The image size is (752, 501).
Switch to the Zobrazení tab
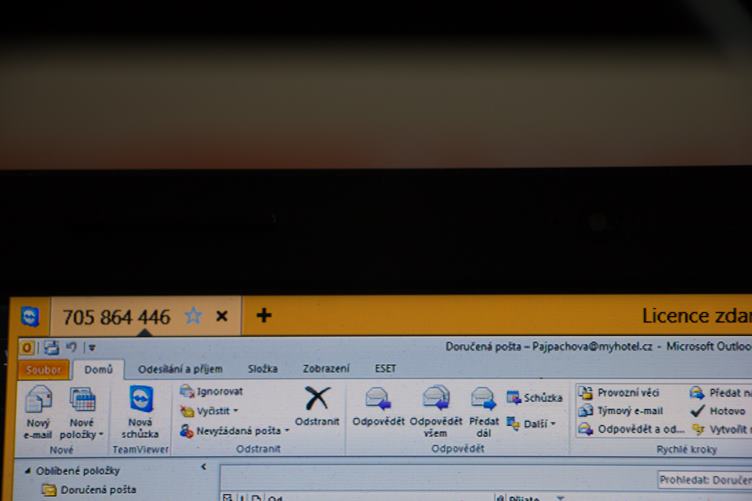pyautogui.click(x=326, y=369)
